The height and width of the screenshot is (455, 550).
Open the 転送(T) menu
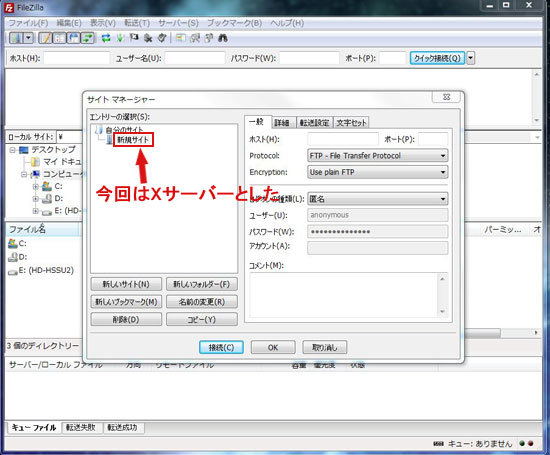(x=137, y=23)
